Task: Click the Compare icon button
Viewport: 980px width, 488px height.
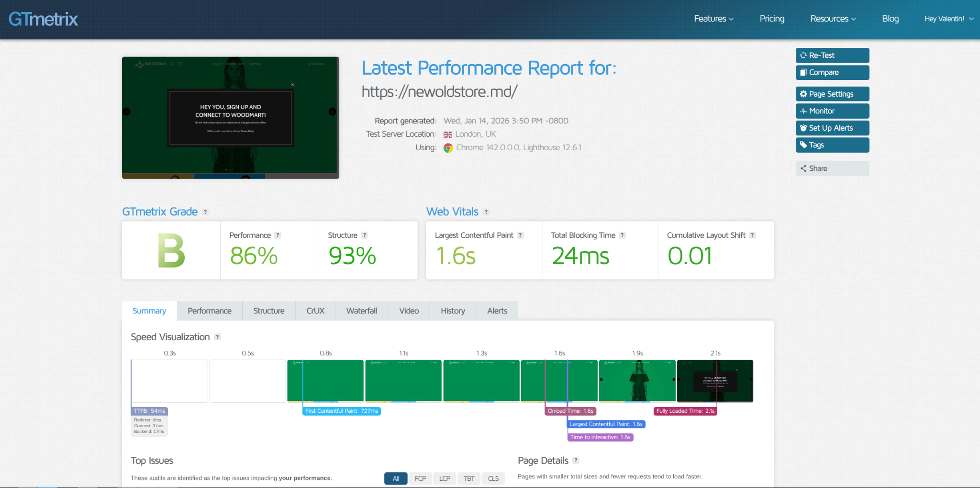Action: [x=803, y=73]
